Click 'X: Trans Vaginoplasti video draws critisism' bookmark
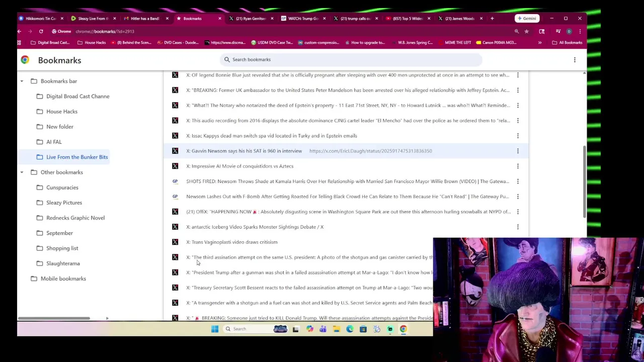 (231, 242)
